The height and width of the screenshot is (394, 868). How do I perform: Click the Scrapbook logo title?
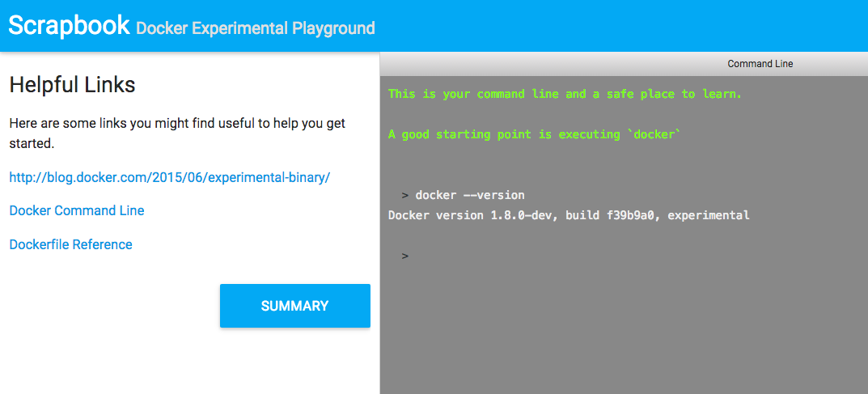point(70,25)
